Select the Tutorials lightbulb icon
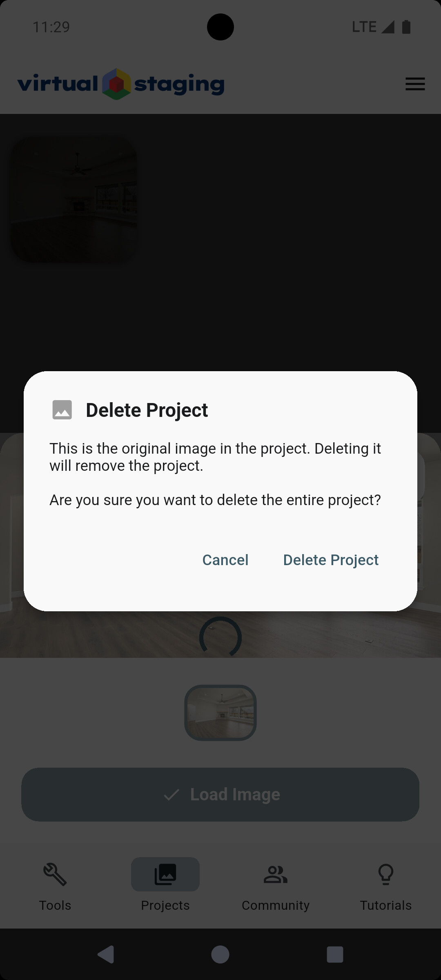 coord(386,874)
